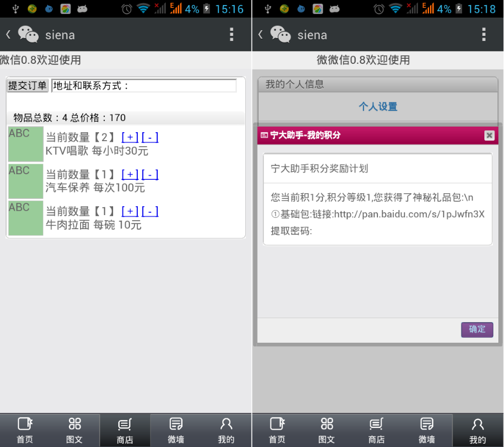This screenshot has width=504, height=447.
Task: Open overflow menu in left screen header
Action: point(231,34)
